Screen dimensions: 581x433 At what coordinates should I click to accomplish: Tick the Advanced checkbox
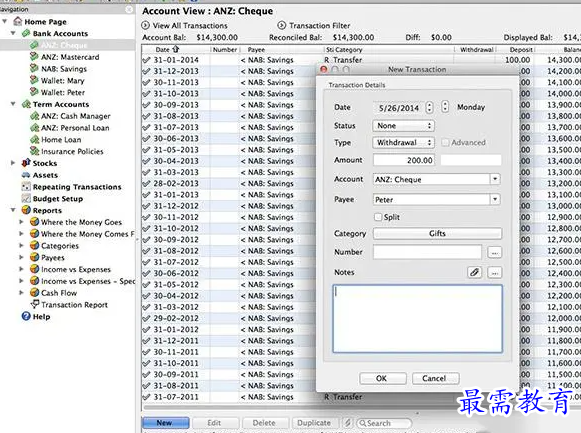[x=445, y=143]
